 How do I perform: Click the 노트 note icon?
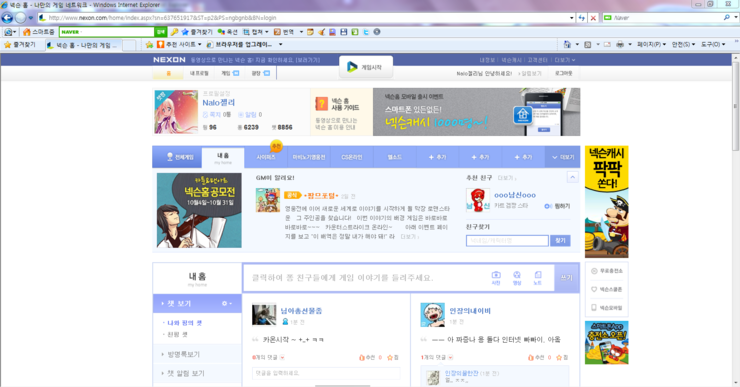pyautogui.click(x=538, y=278)
